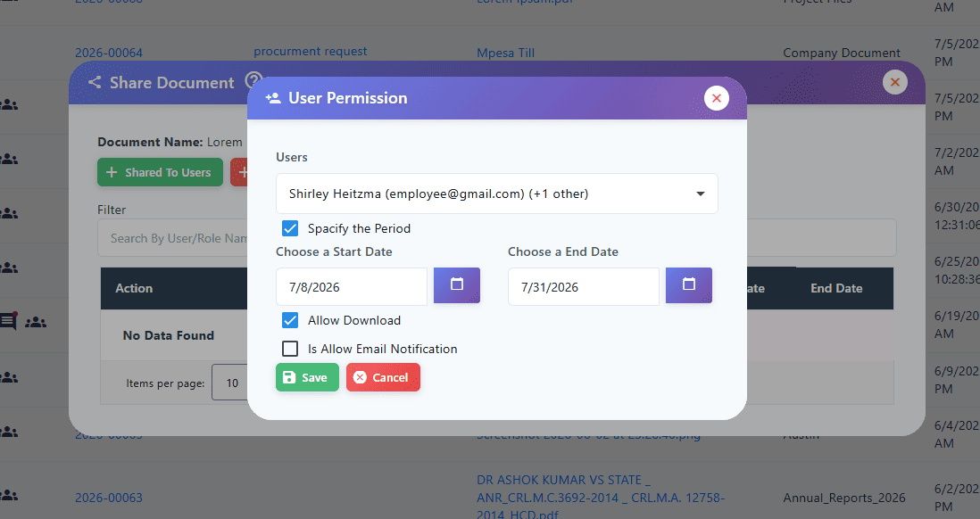Click the end date field 7/31/2026
This screenshot has height=519, width=980.
click(x=584, y=286)
